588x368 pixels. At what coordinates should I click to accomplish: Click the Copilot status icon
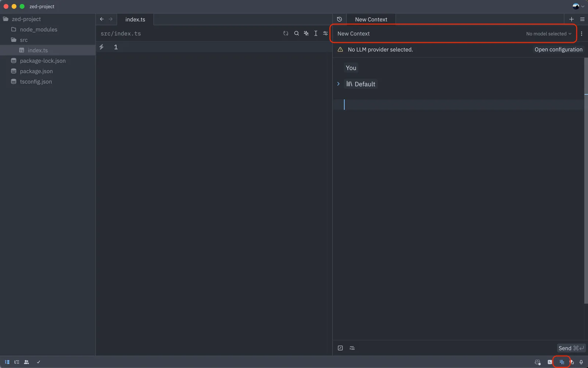pyautogui.click(x=538, y=362)
